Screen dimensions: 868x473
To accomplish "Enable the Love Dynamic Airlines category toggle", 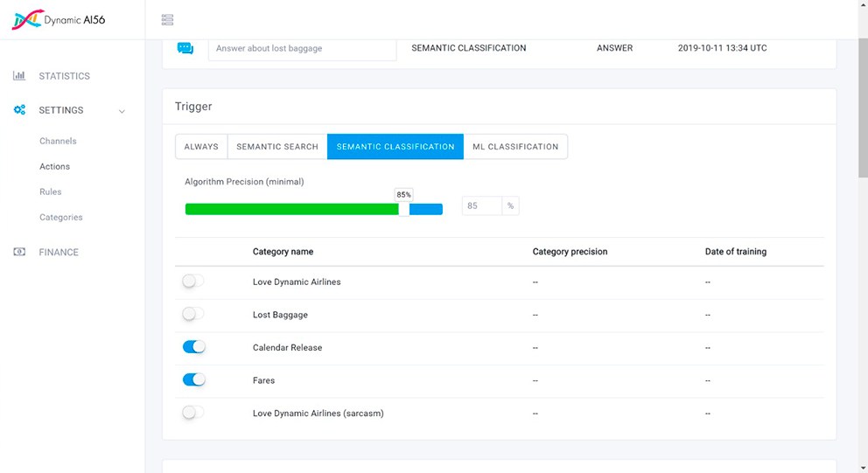I will [193, 282].
